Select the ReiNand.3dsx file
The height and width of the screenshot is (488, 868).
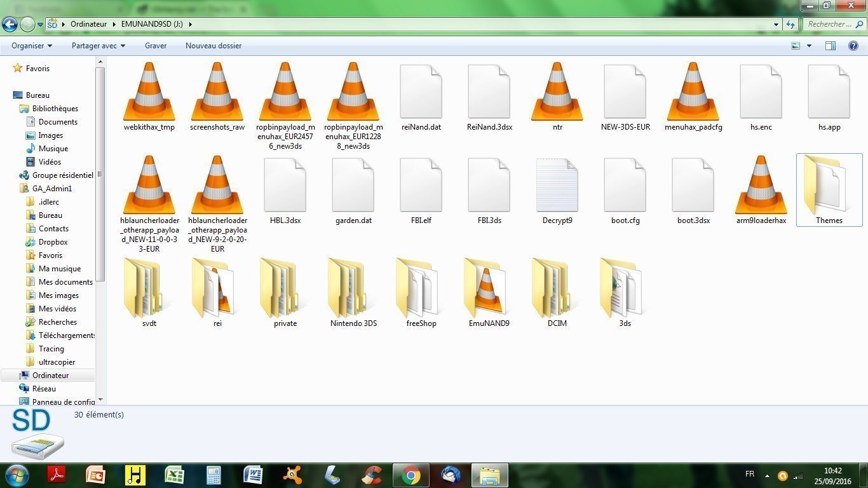pyautogui.click(x=489, y=97)
